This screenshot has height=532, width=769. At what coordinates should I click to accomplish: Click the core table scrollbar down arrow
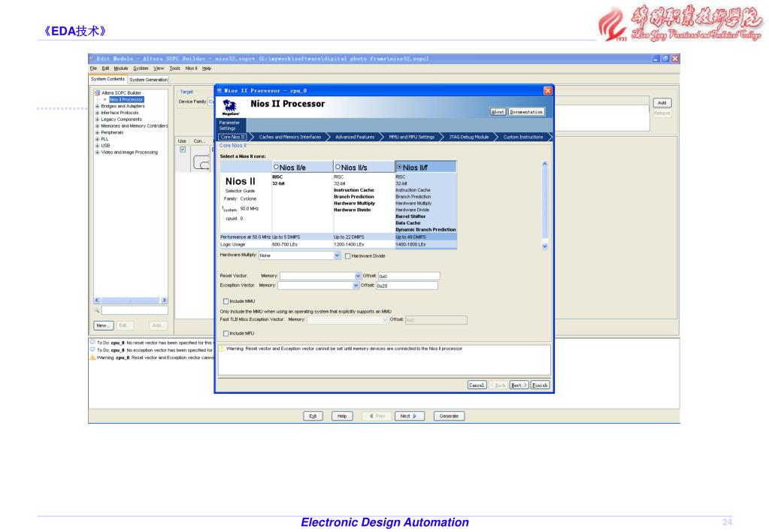coord(544,246)
